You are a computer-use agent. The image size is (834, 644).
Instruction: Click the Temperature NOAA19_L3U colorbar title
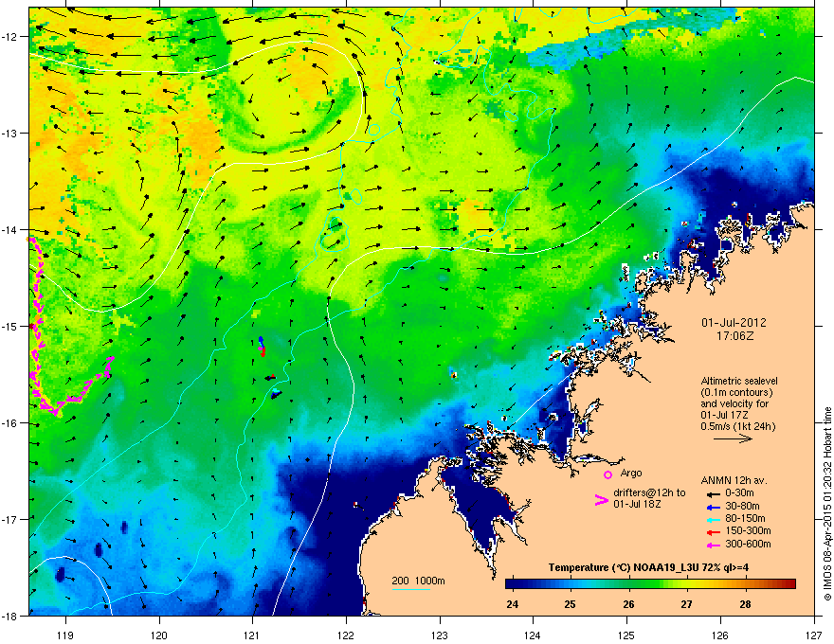pos(648,567)
